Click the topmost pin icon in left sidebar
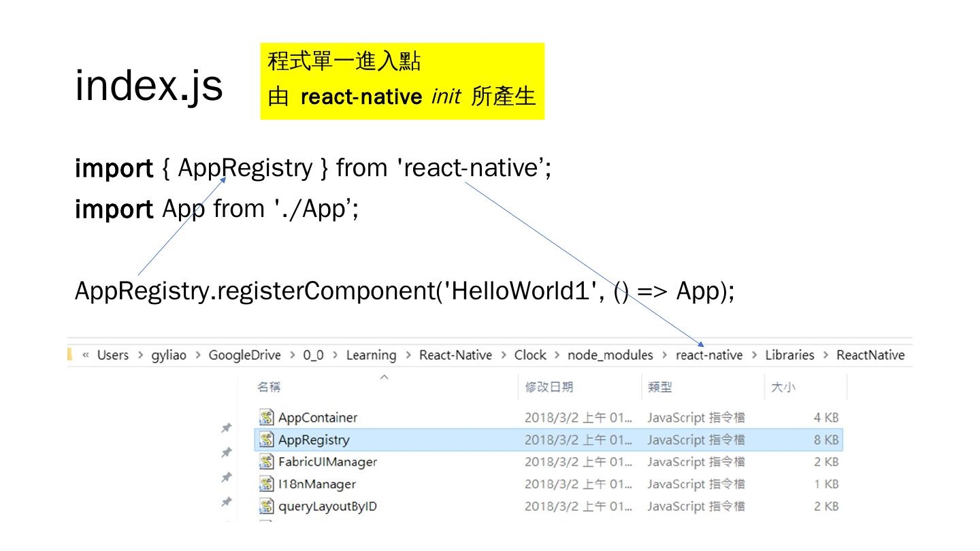Screen dimensions: 980x551 point(226,429)
